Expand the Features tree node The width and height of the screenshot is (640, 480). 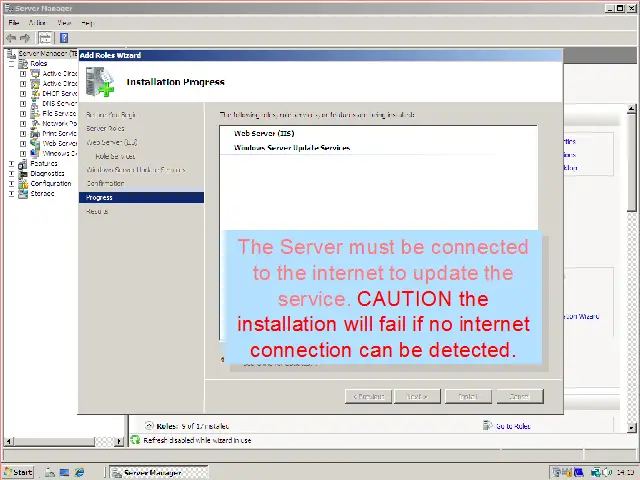11,164
